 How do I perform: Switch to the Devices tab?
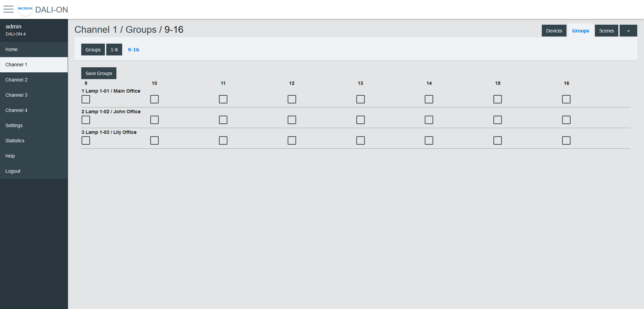coord(554,31)
